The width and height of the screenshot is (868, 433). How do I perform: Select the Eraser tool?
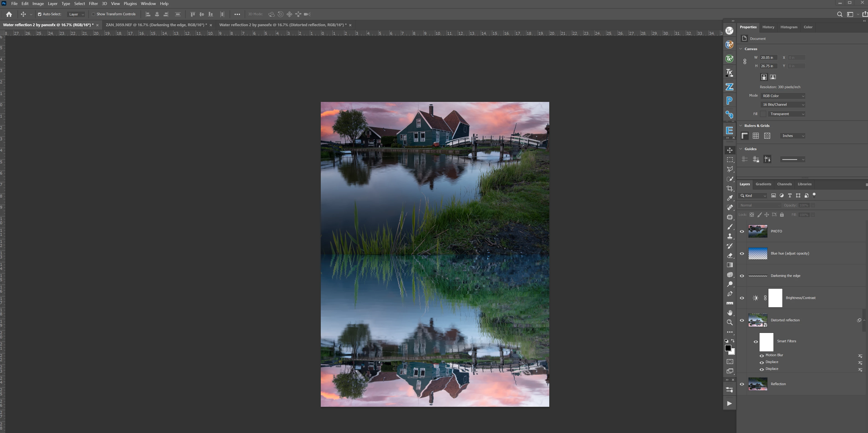pos(729,256)
